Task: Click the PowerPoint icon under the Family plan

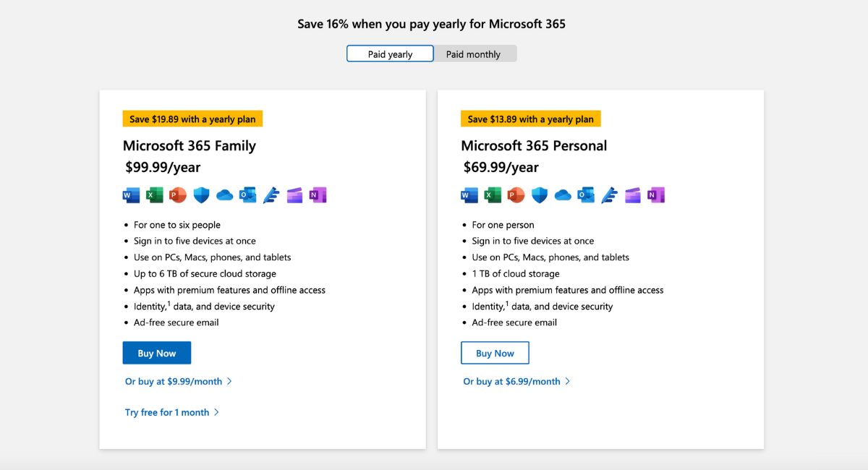Action: 177,195
